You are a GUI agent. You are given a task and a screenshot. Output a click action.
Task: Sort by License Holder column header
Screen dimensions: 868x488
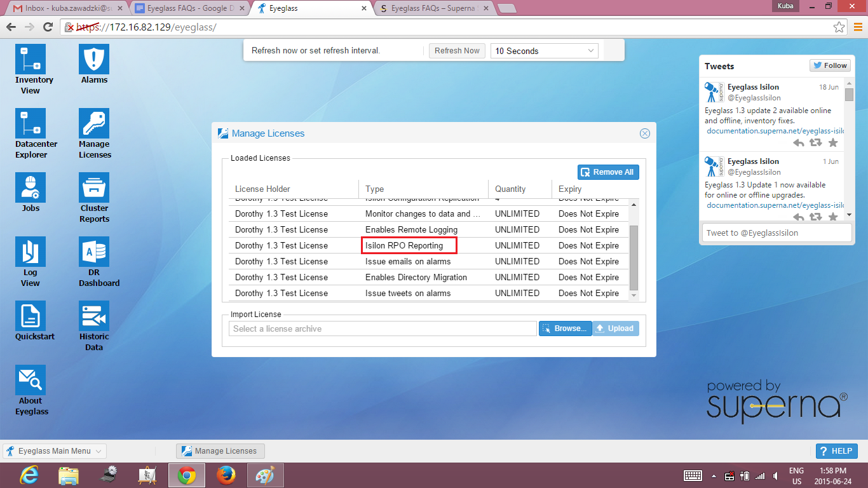coord(294,189)
